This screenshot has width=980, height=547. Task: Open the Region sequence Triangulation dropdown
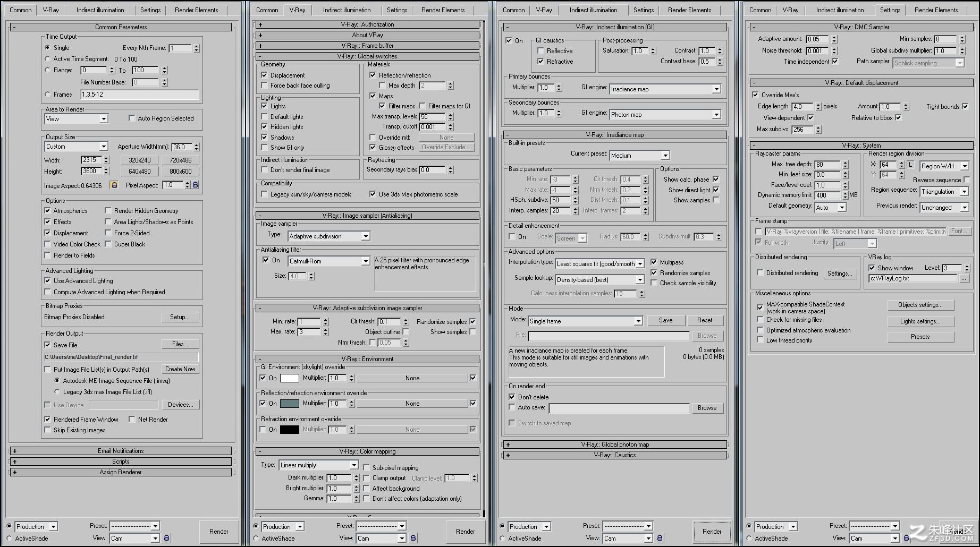pyautogui.click(x=944, y=192)
